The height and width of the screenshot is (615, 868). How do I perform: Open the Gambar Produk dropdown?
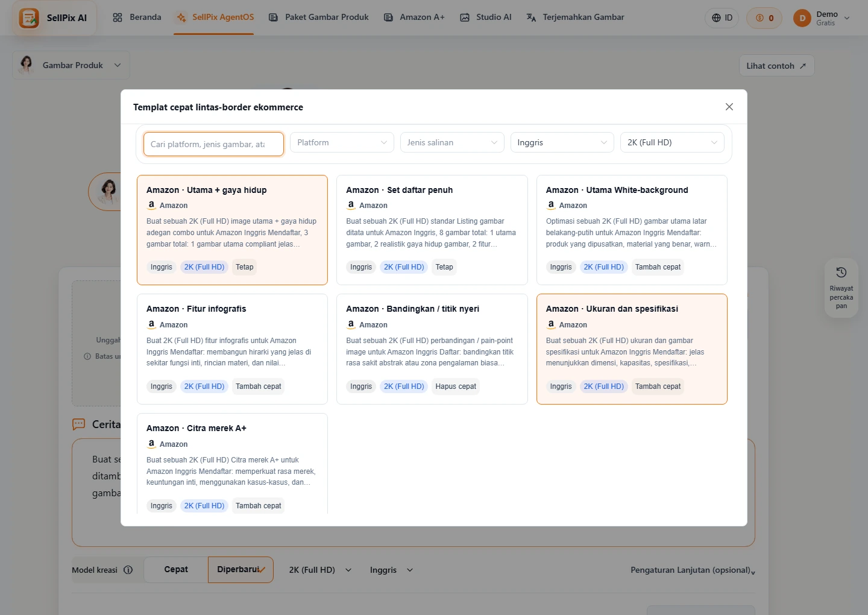tap(71, 65)
